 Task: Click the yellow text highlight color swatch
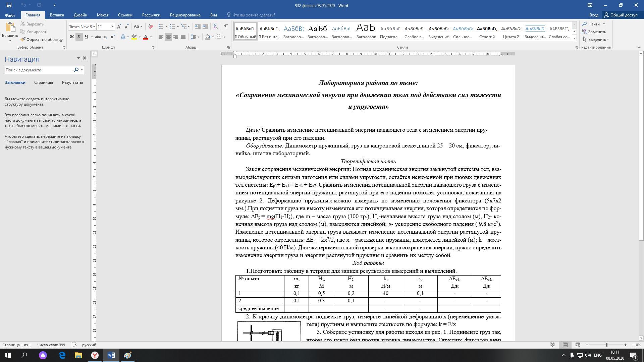pyautogui.click(x=134, y=37)
